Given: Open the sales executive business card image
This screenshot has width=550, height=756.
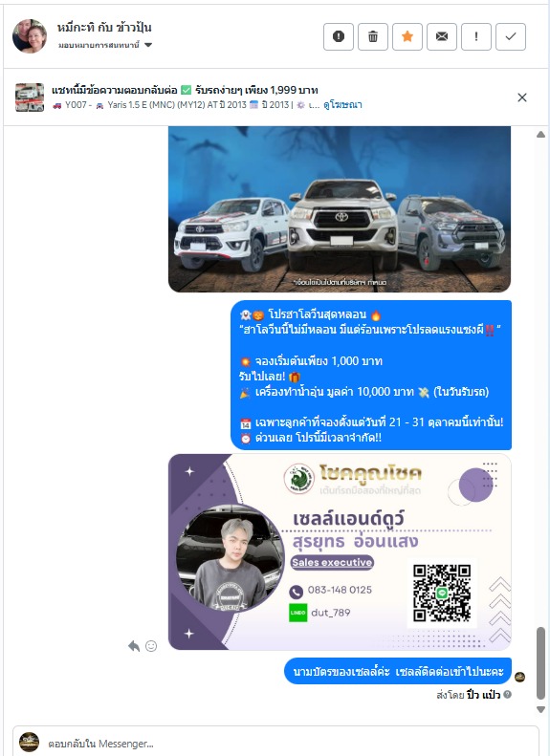Looking at the screenshot, I should [x=340, y=552].
